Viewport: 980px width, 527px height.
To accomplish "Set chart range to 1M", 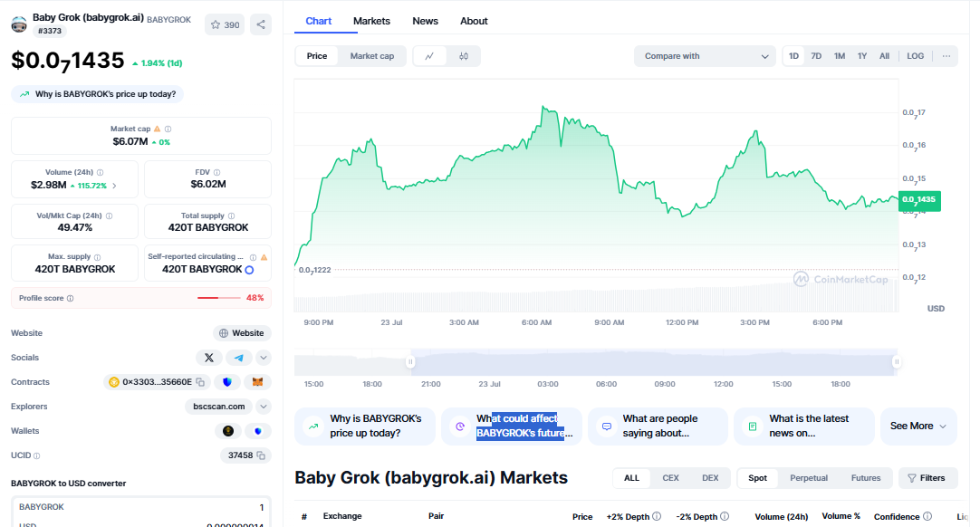I will [x=840, y=56].
